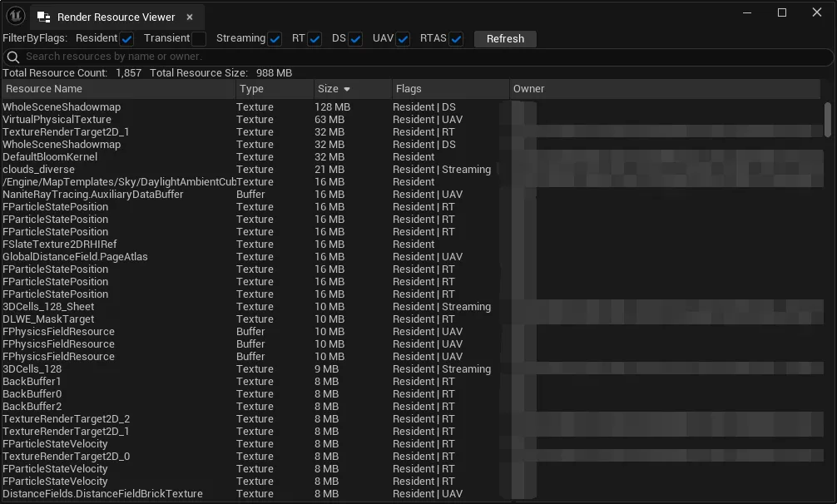Viewport: 837px width, 504px height.
Task: Click the Refresh button
Action: click(505, 39)
